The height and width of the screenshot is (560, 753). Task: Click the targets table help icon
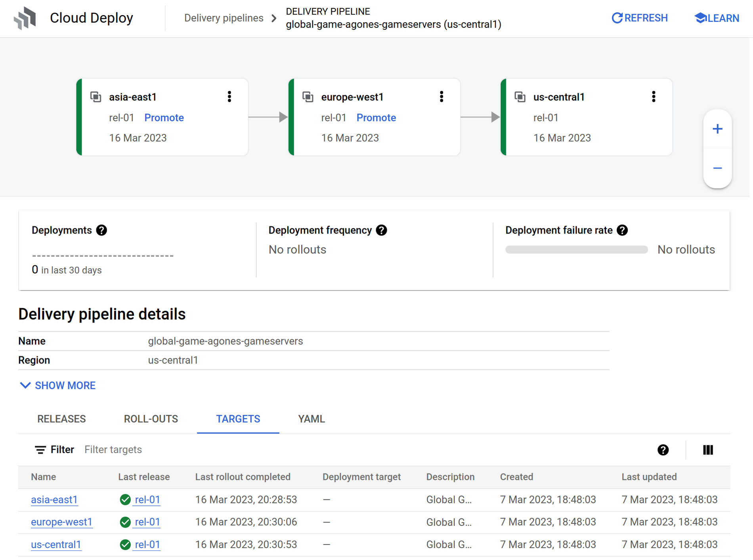pos(663,450)
